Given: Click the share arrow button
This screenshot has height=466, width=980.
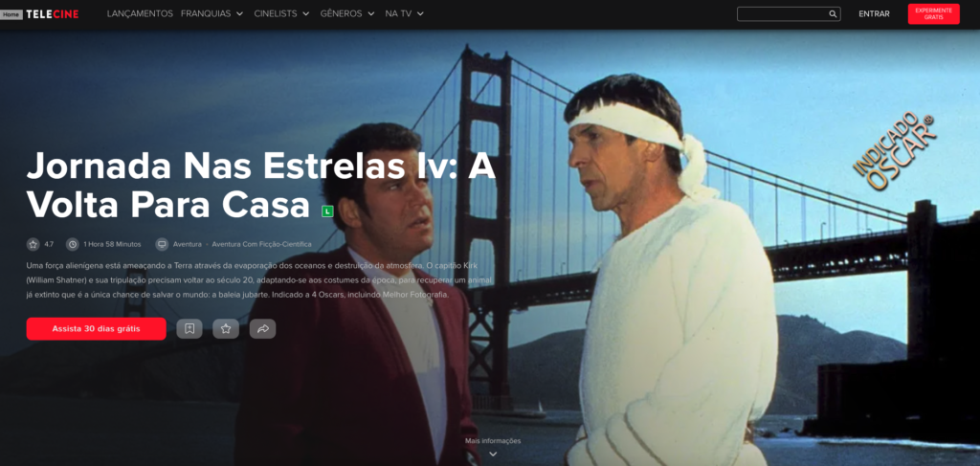Looking at the screenshot, I should tap(262, 328).
